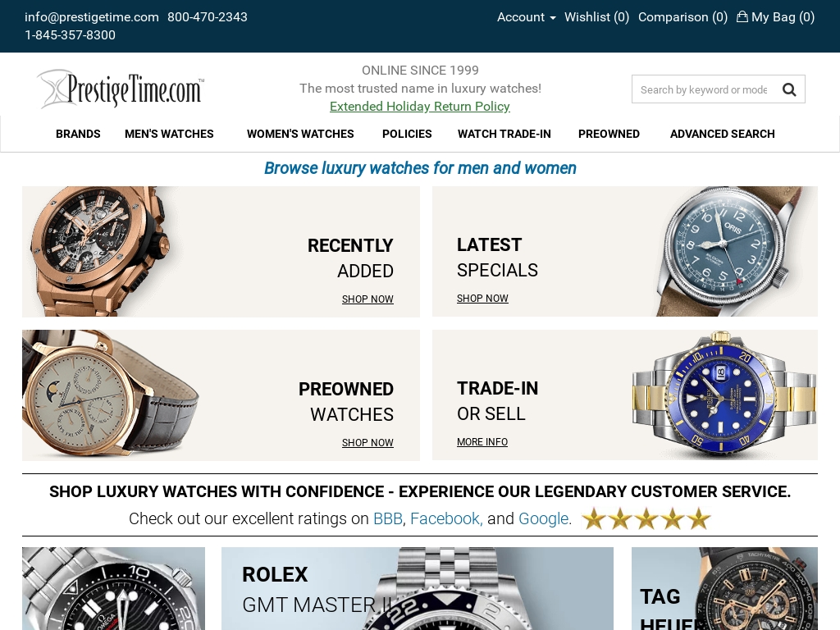Open the BBB ratings link
This screenshot has height=630, width=840.
(x=388, y=518)
